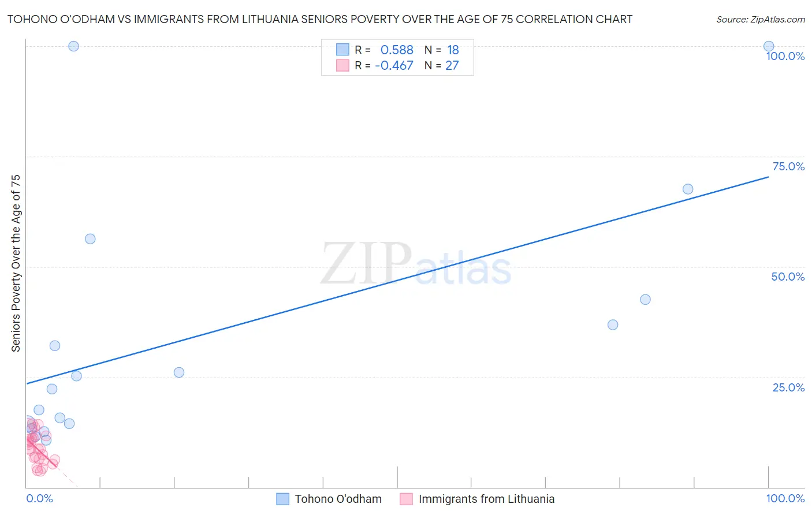Click the blue Tohono O'odham legend swatch
The width and height of the screenshot is (812, 515).
[282, 499]
